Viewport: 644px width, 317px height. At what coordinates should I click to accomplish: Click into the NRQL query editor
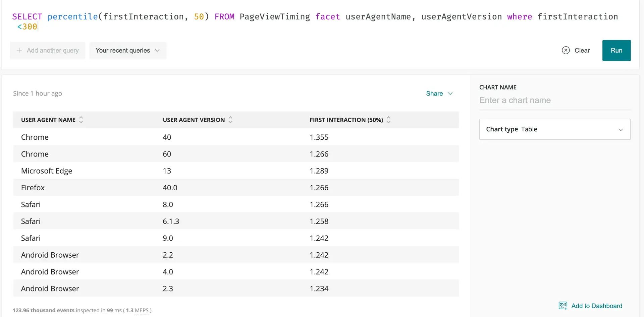coord(315,21)
